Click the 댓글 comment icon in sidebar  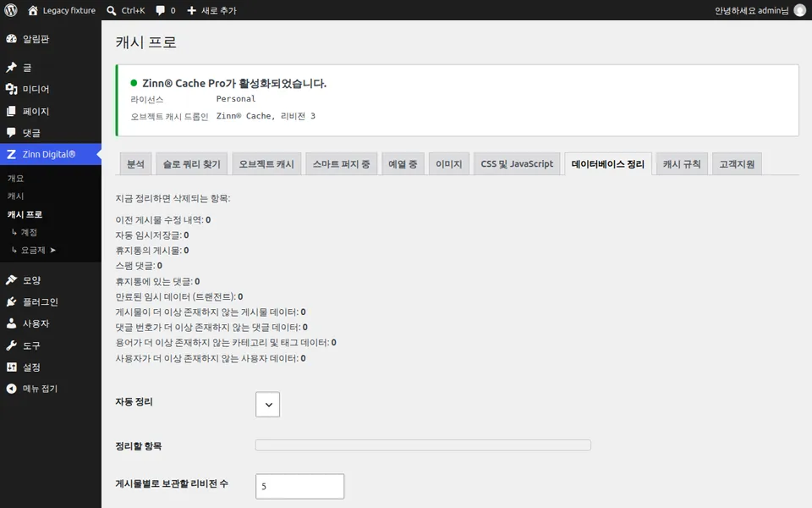pyautogui.click(x=11, y=133)
